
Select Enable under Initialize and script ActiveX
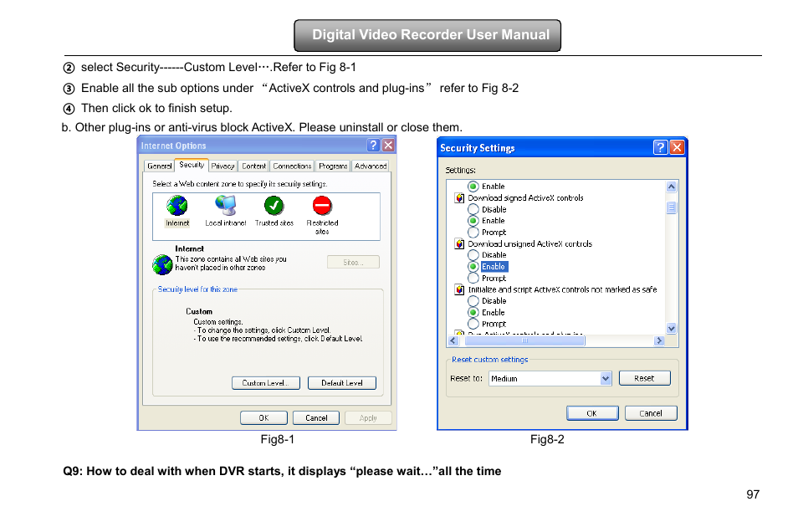(x=473, y=312)
